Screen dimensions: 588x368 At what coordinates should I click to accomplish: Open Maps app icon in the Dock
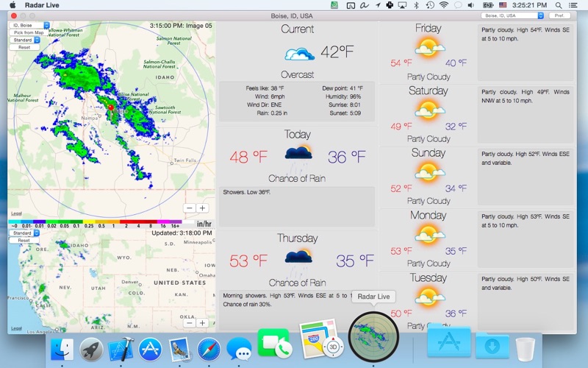[x=320, y=339]
